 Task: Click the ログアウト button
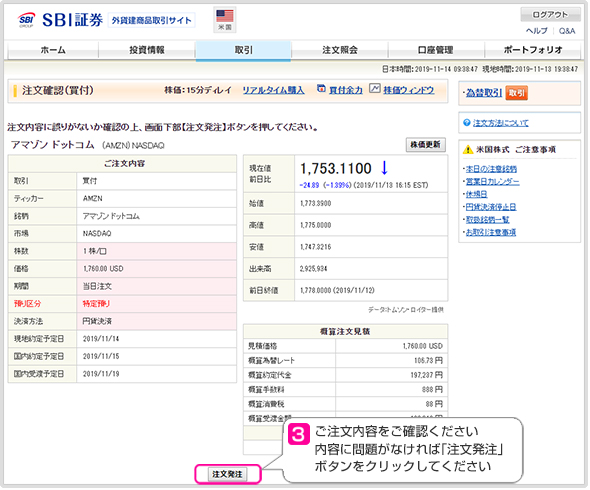click(x=550, y=14)
